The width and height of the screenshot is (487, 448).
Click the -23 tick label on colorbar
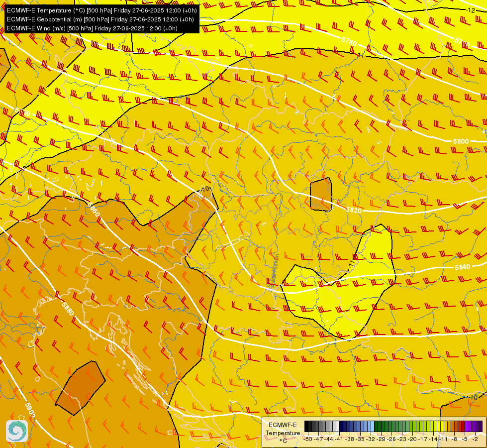coord(402,439)
